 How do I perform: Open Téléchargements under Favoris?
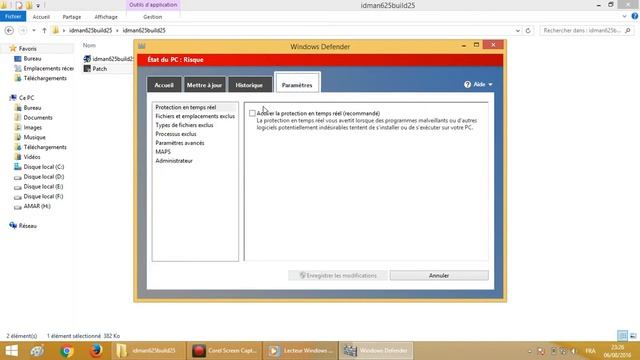click(45, 78)
